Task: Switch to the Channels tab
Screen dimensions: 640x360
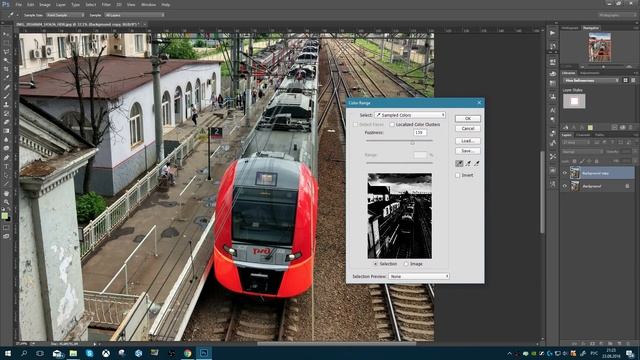Action: pyautogui.click(x=583, y=135)
